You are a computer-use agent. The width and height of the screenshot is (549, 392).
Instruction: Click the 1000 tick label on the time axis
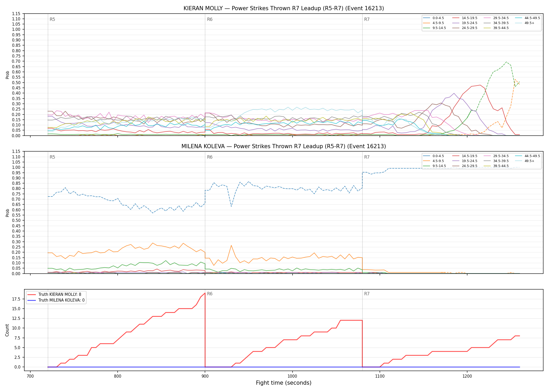tap(292, 376)
